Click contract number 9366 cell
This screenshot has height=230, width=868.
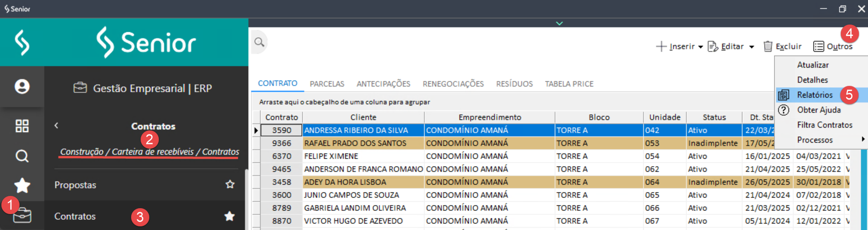click(x=282, y=143)
